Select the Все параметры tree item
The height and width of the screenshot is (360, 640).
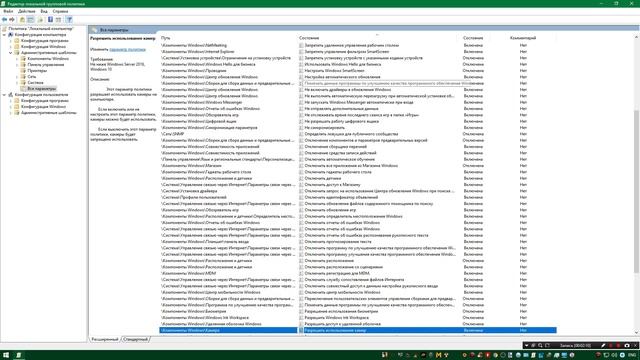coord(41,89)
